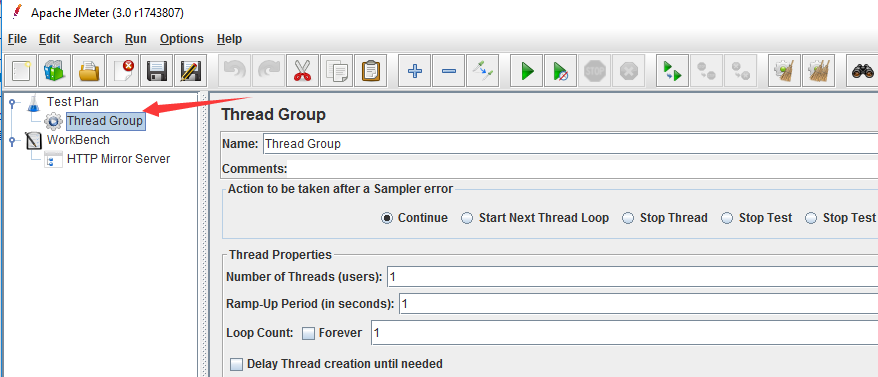
Task: Select Start Next Thread Loop option
Action: (x=467, y=218)
